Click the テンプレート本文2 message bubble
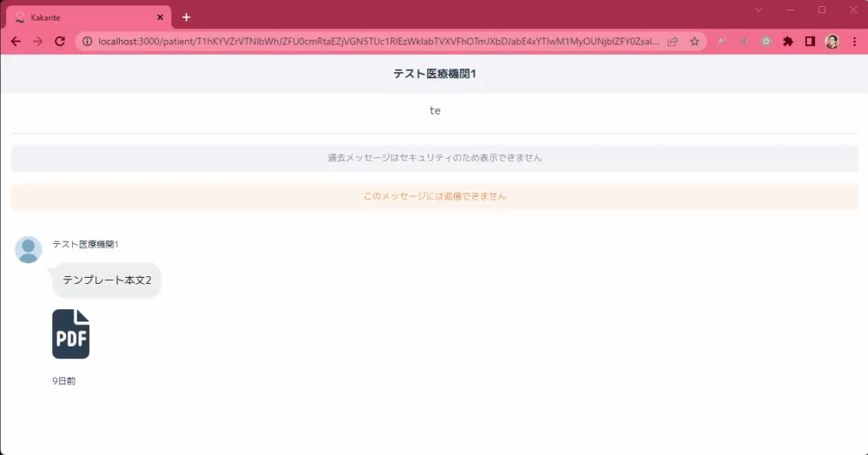 click(x=106, y=280)
